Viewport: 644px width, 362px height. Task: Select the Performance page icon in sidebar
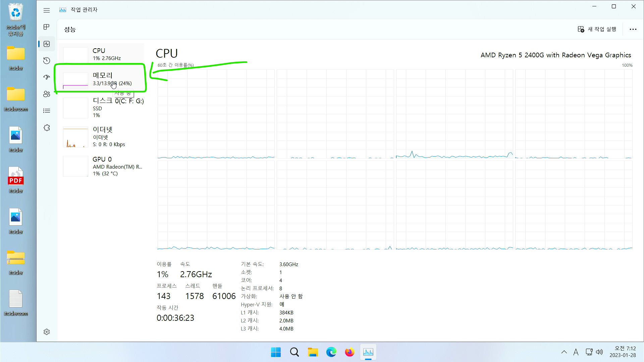pyautogui.click(x=47, y=44)
